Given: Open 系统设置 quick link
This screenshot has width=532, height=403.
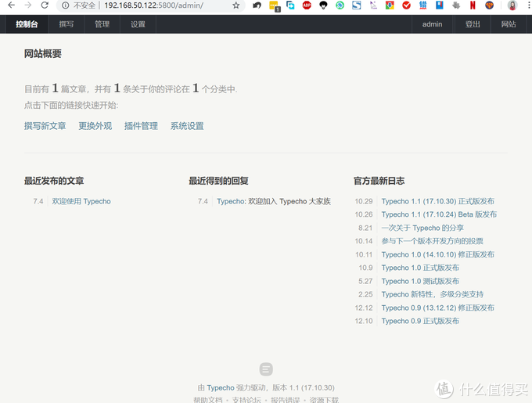Looking at the screenshot, I should click(187, 126).
